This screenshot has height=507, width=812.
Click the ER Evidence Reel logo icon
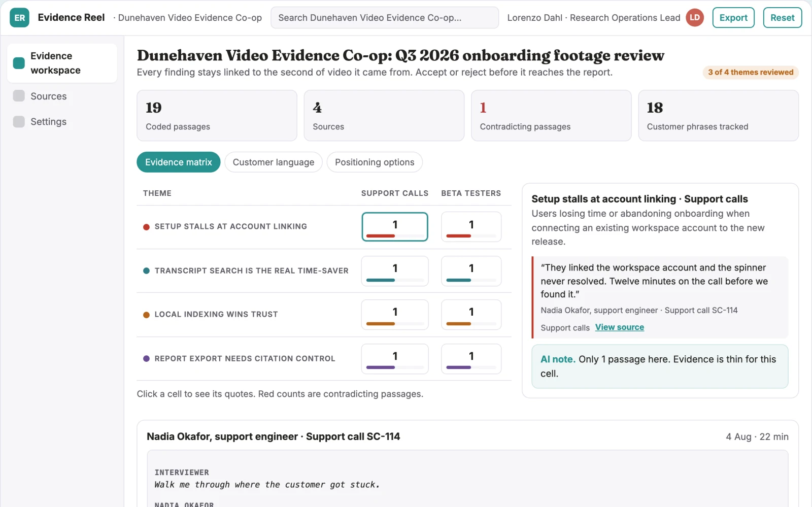click(19, 18)
